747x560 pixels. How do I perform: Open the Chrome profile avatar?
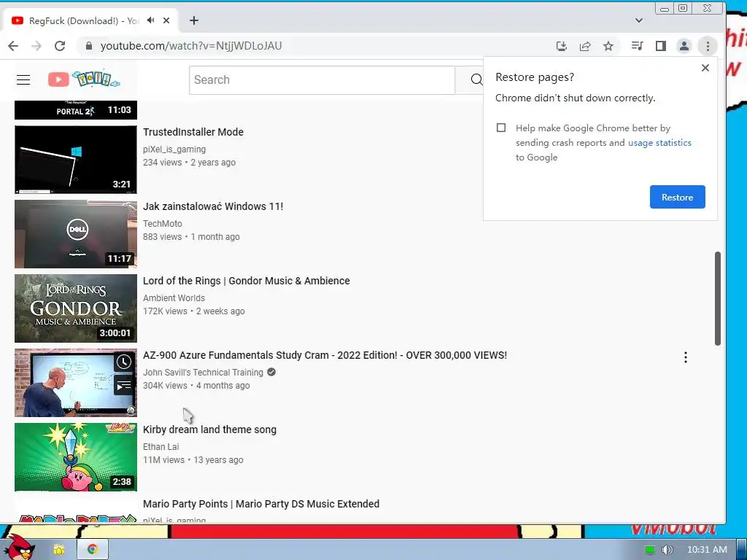point(684,46)
